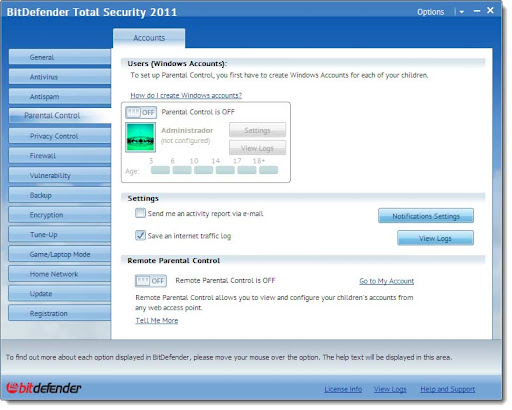Screen dimensions: 512x410
Task: Select Parental Control in the sidebar
Action: click(x=59, y=116)
